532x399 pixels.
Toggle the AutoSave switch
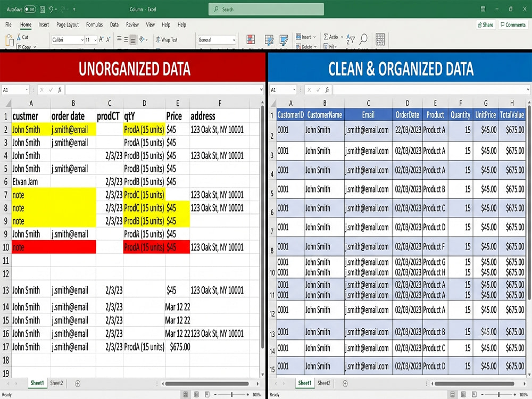pyautogui.click(x=30, y=9)
